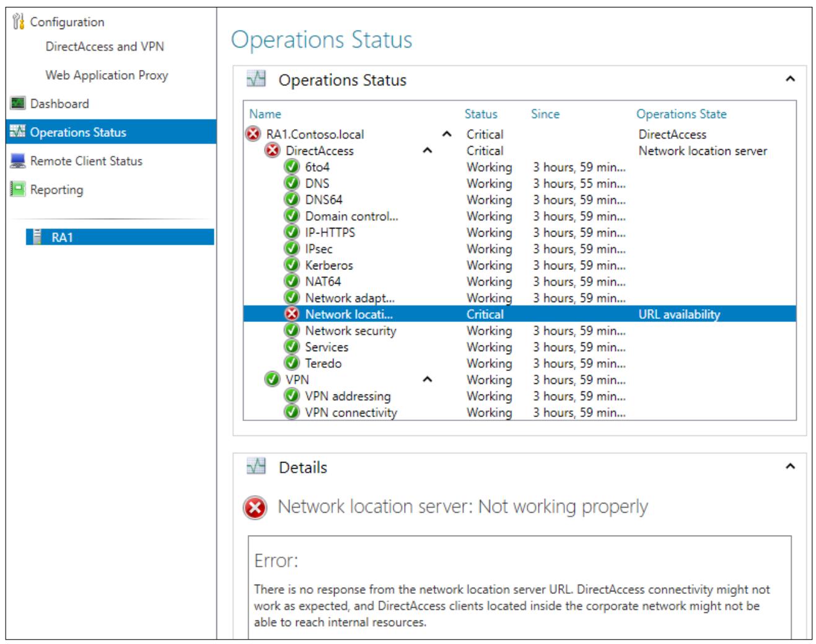Viewport: 816px width, 644px height.
Task: Click the Configuration heading in sidebar
Action: (67, 22)
